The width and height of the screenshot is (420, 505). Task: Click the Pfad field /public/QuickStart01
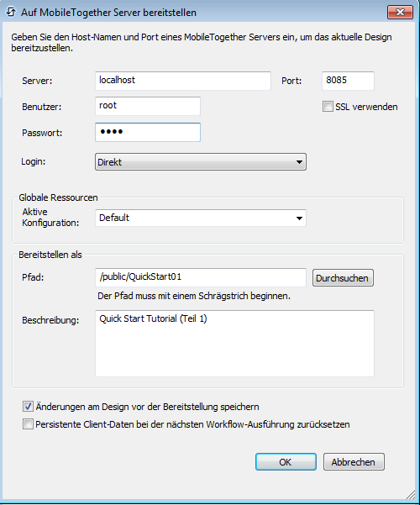(x=200, y=277)
